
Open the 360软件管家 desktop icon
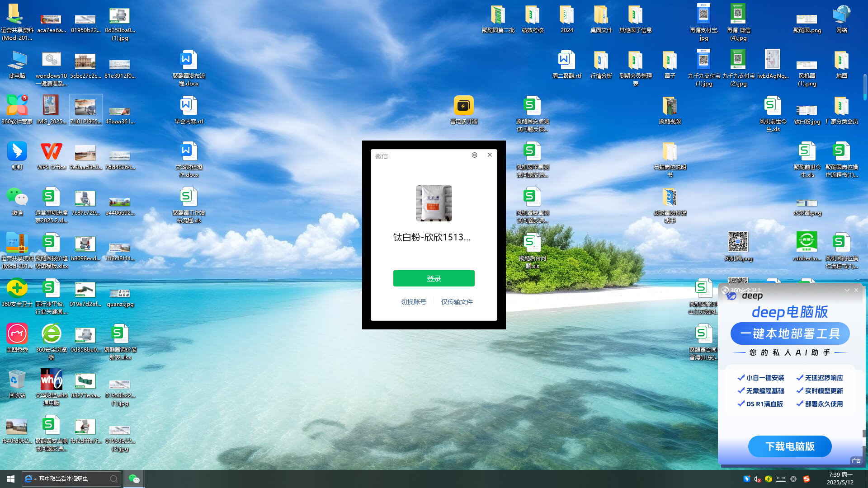tap(17, 106)
